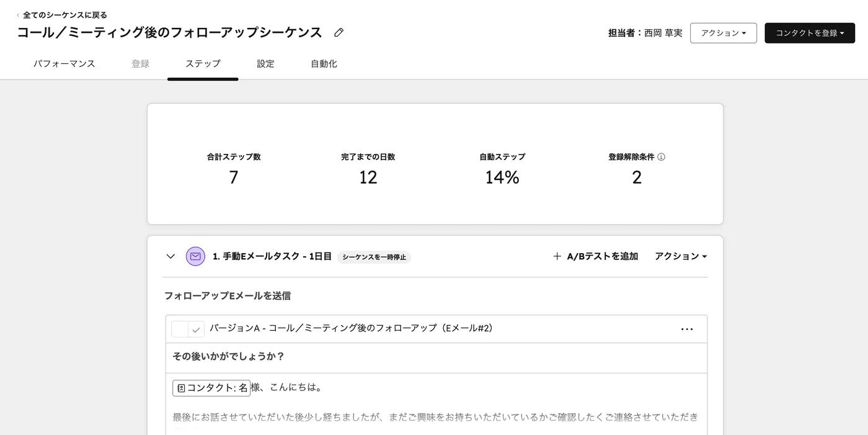Image resolution: width=868 pixels, height=435 pixels.
Task: Click the コンタクト: 名 personalization token
Action: pos(211,387)
